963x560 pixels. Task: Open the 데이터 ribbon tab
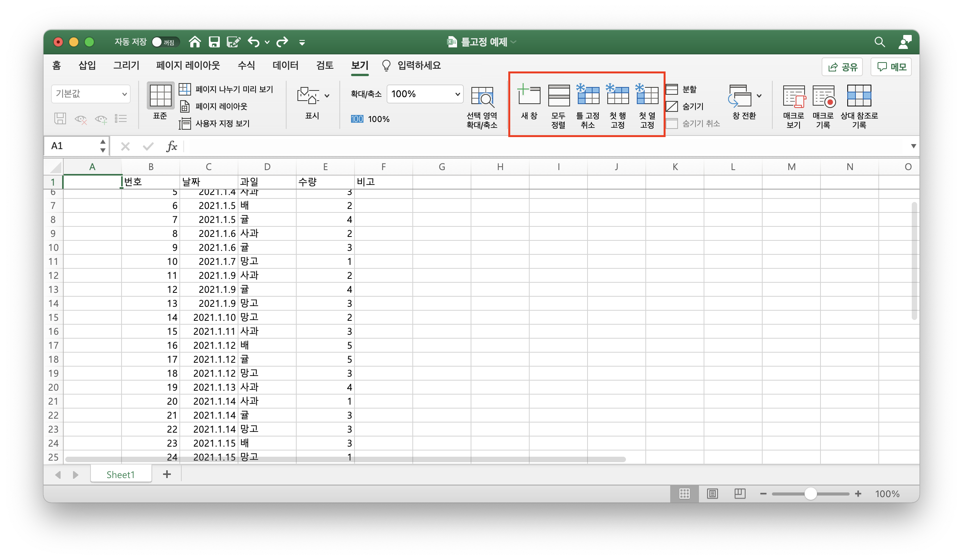pyautogui.click(x=285, y=65)
